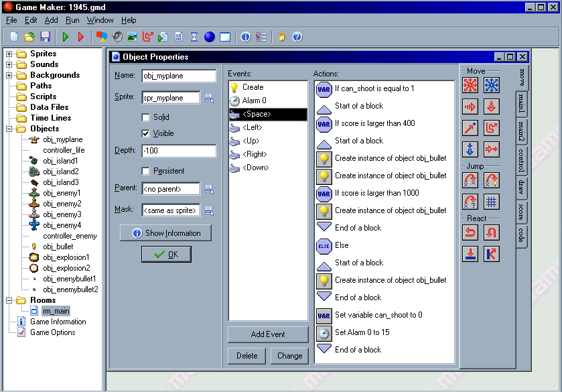The height and width of the screenshot is (392, 562).
Task: Add a script using toolbar icon
Action: 163,37
